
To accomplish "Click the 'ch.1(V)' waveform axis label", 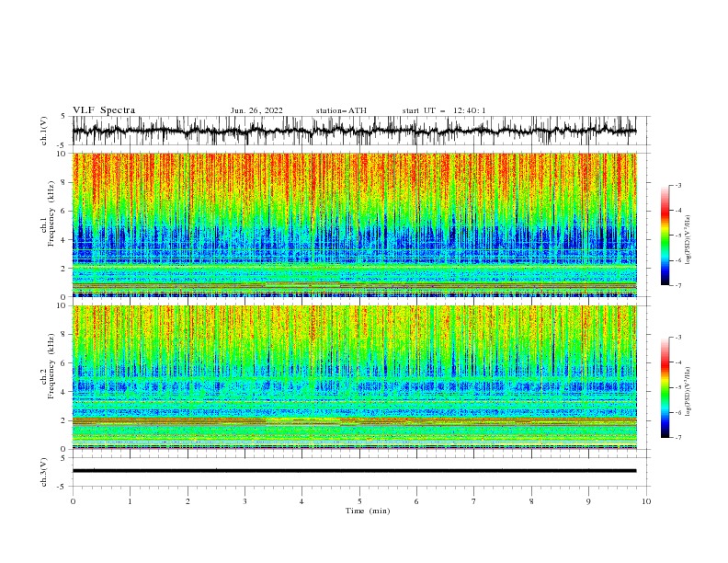I will click(x=44, y=131).
